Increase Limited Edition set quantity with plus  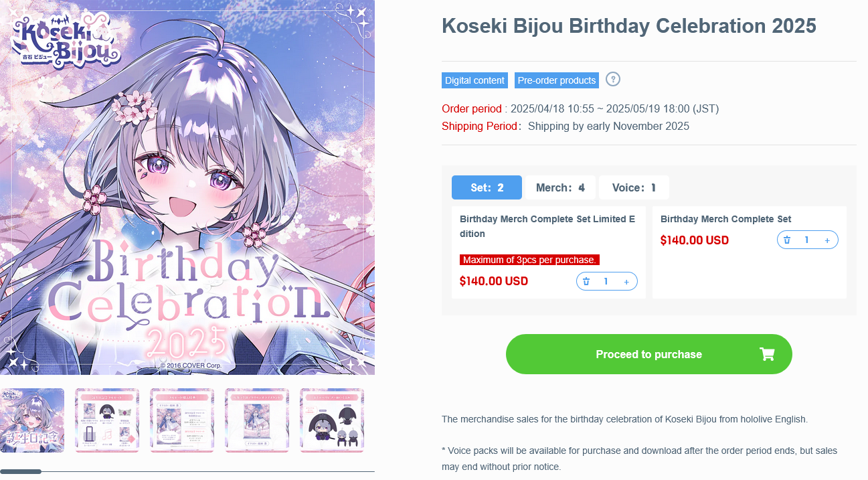(626, 282)
